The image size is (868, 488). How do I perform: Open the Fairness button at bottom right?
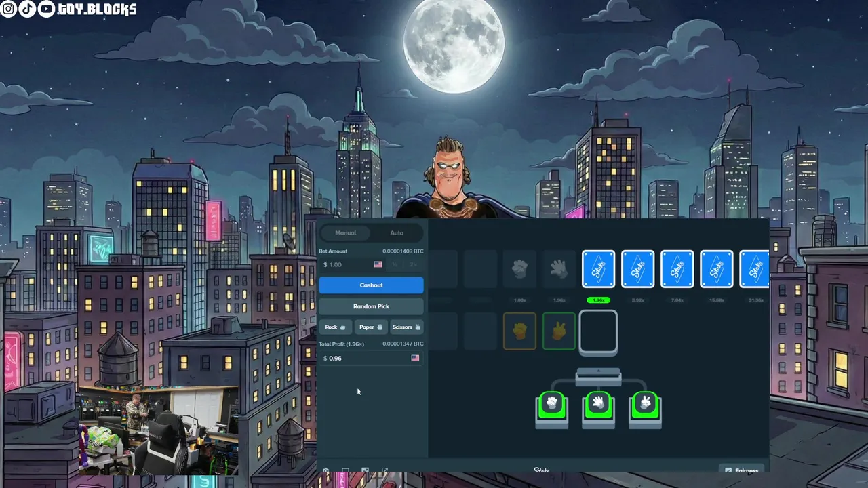point(742,470)
